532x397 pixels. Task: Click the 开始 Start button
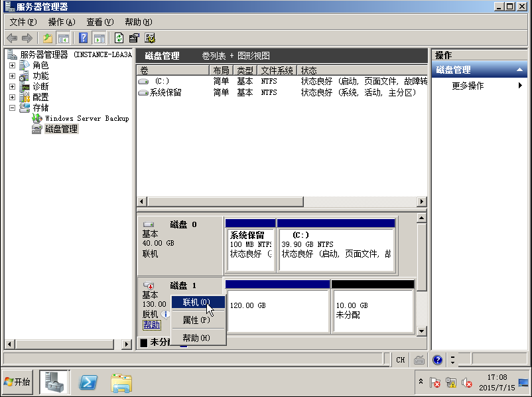(x=18, y=382)
